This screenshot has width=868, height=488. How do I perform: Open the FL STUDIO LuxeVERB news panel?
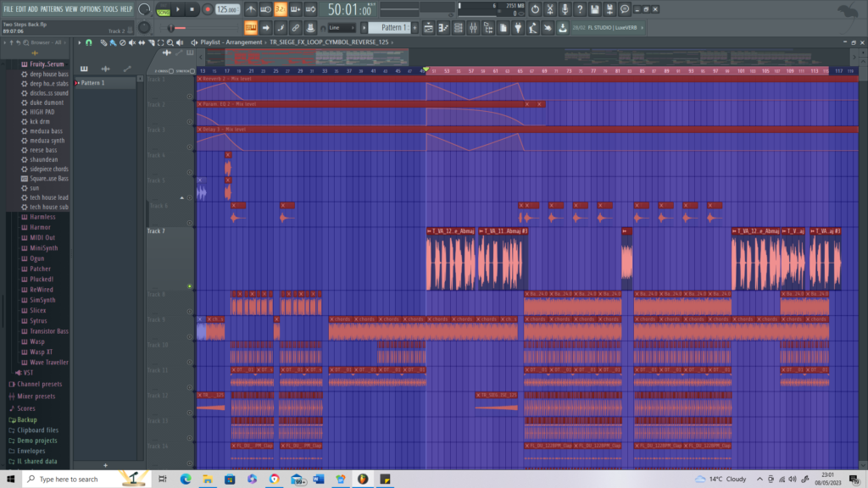pyautogui.click(x=608, y=28)
